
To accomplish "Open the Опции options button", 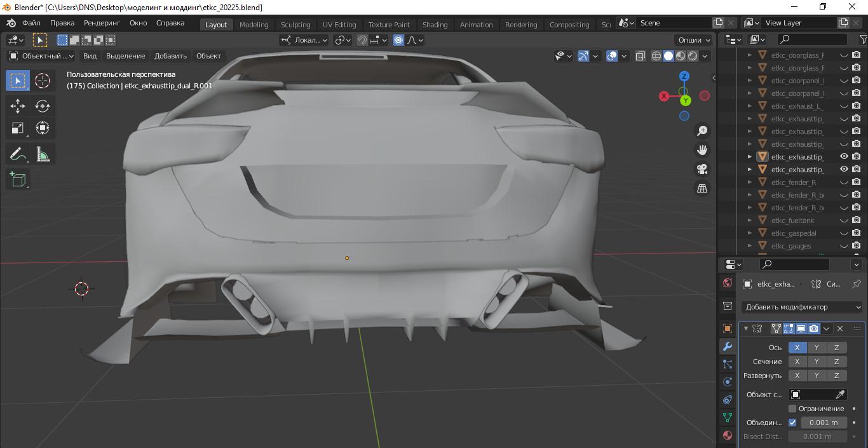I will pyautogui.click(x=694, y=40).
